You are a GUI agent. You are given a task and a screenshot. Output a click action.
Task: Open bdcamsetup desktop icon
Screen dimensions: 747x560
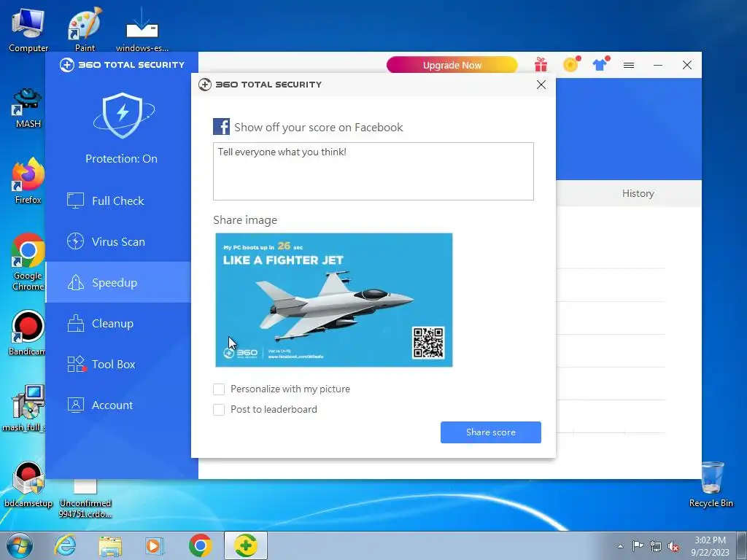pos(28,485)
